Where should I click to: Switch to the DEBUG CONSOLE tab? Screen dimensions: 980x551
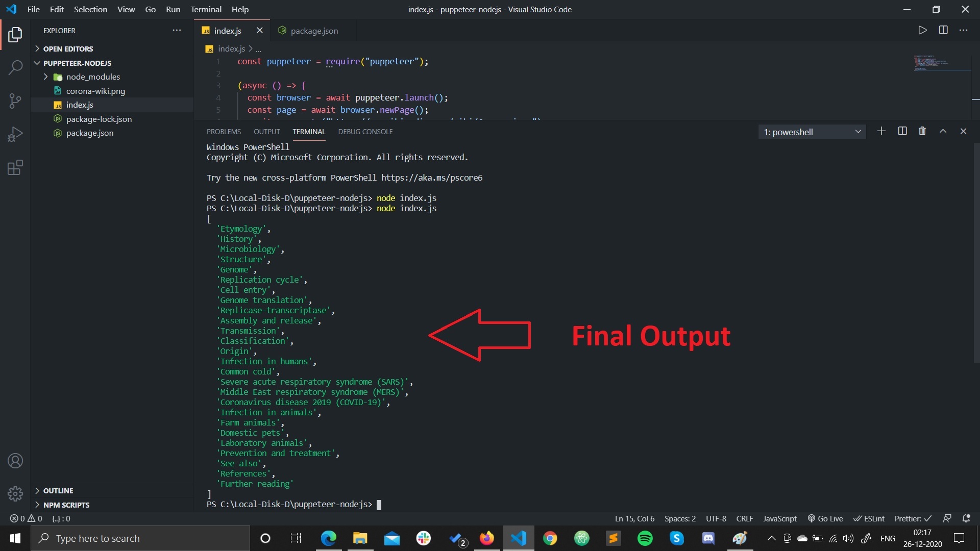coord(365,132)
